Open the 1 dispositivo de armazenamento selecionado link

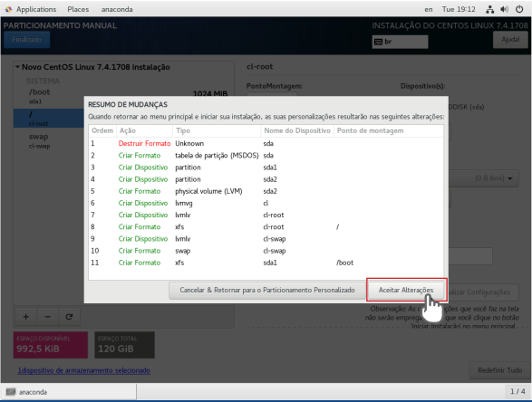[x=83, y=370]
